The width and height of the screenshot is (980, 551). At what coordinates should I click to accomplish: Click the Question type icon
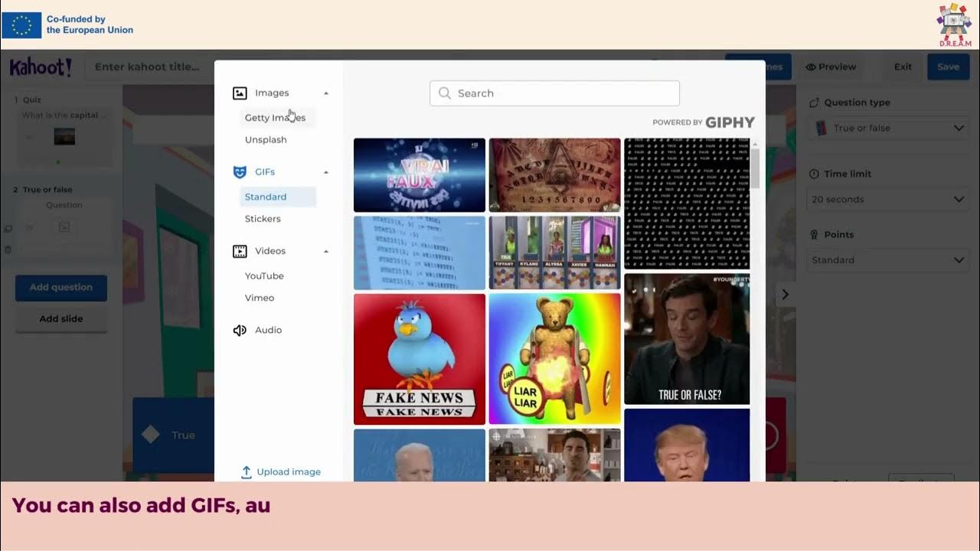tap(815, 103)
